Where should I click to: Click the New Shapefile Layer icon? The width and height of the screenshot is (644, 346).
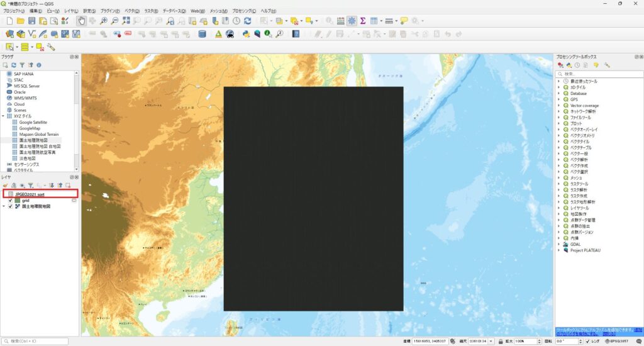coord(31,34)
